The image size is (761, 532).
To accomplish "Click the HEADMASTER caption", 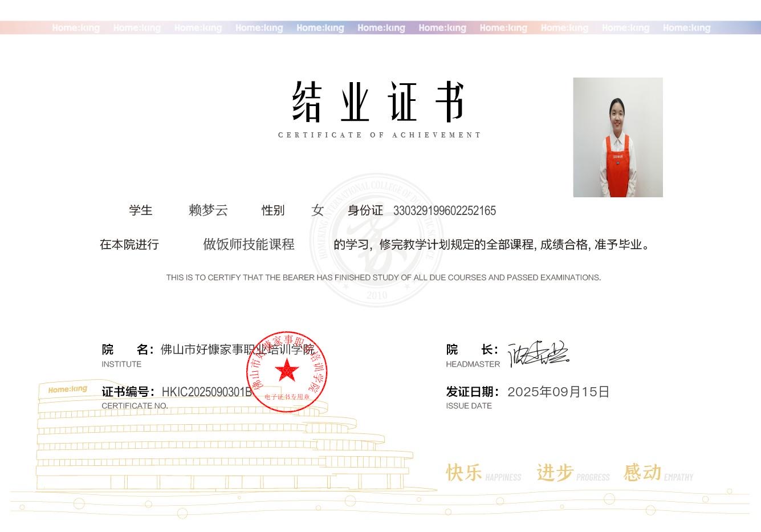I will coord(473,364).
